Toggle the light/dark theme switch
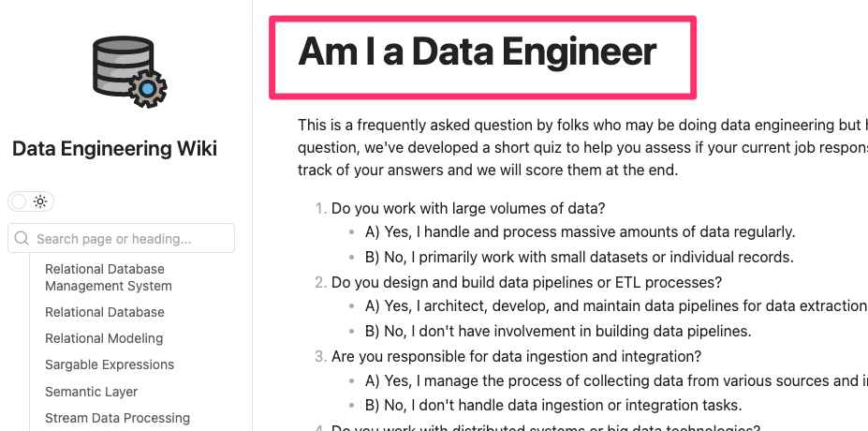 coord(31,201)
